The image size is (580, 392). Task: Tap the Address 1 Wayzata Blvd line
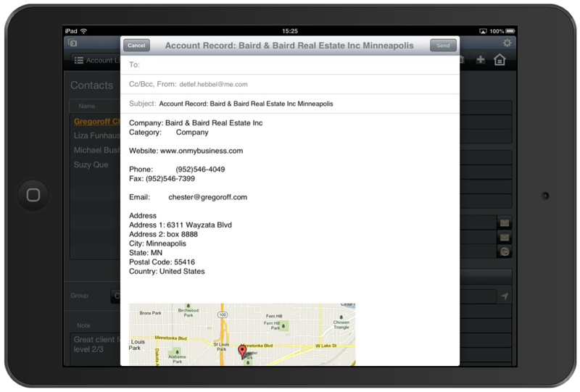click(181, 225)
